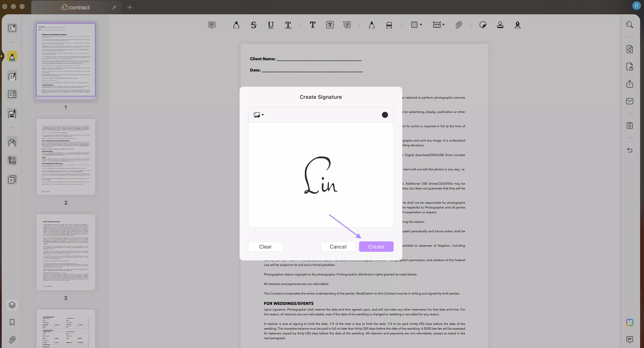
Task: Select the redact/highlight tool
Action: point(389,24)
